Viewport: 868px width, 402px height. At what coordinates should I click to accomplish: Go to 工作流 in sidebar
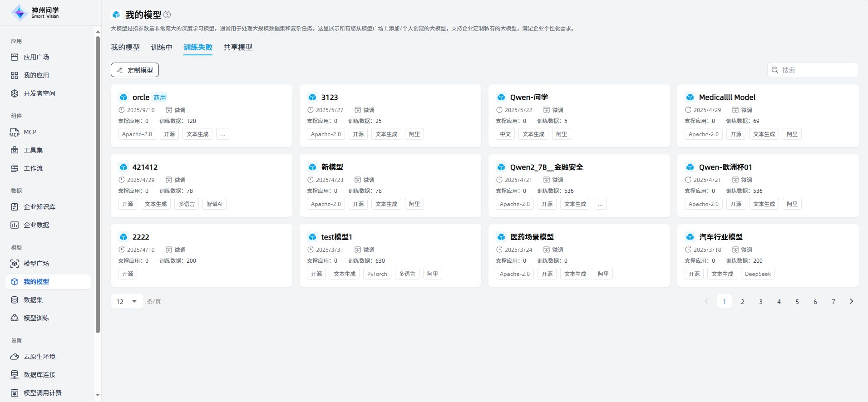(x=33, y=168)
